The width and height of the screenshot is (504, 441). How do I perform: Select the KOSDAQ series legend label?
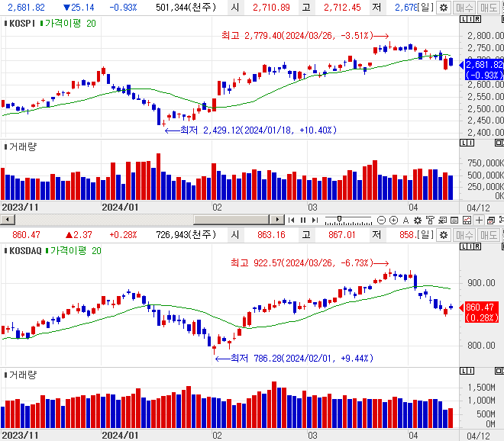click(23, 251)
